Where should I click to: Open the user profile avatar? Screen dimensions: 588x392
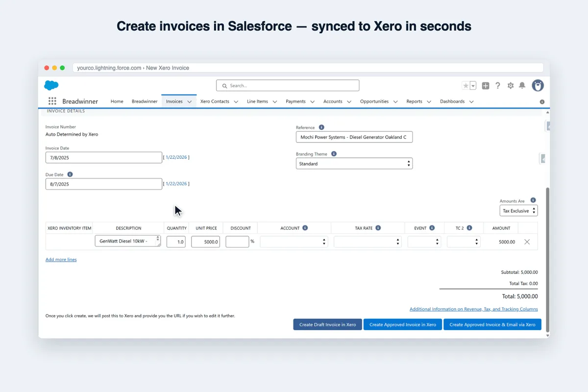538,86
